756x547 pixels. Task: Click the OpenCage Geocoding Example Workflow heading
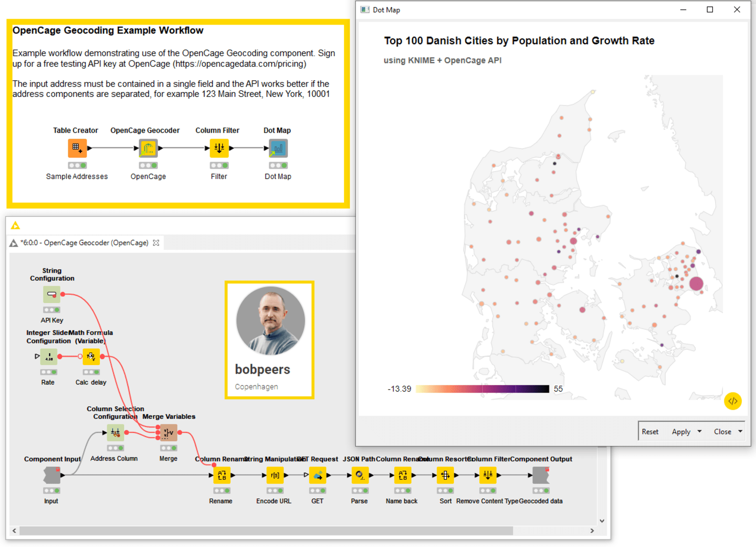108,30
